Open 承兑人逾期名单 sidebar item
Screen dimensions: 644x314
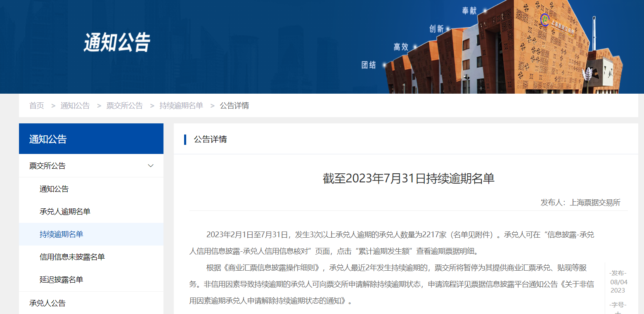(65, 212)
